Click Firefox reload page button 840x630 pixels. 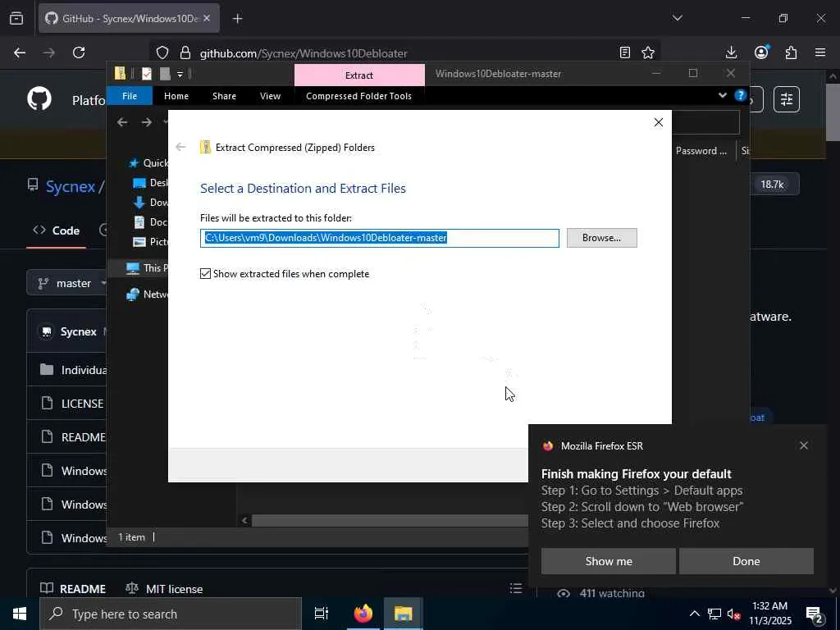pyautogui.click(x=79, y=52)
